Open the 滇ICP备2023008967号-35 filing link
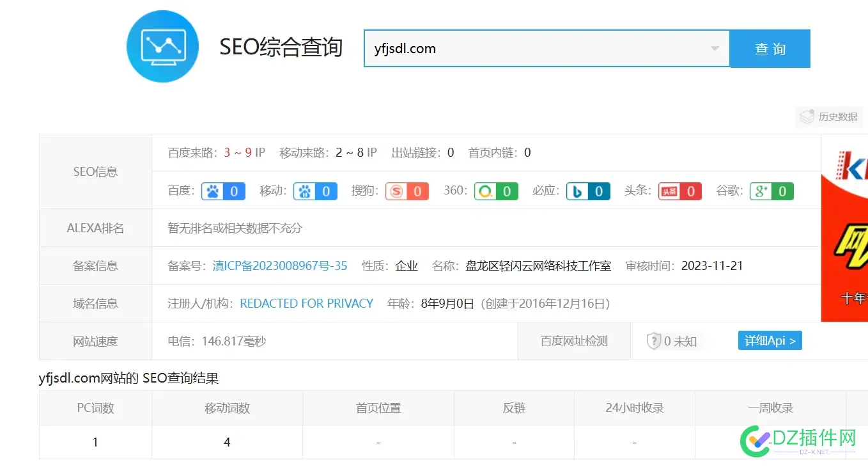 [x=279, y=265]
